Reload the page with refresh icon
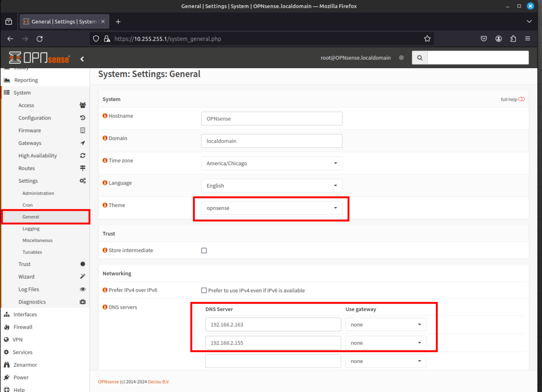 40,39
